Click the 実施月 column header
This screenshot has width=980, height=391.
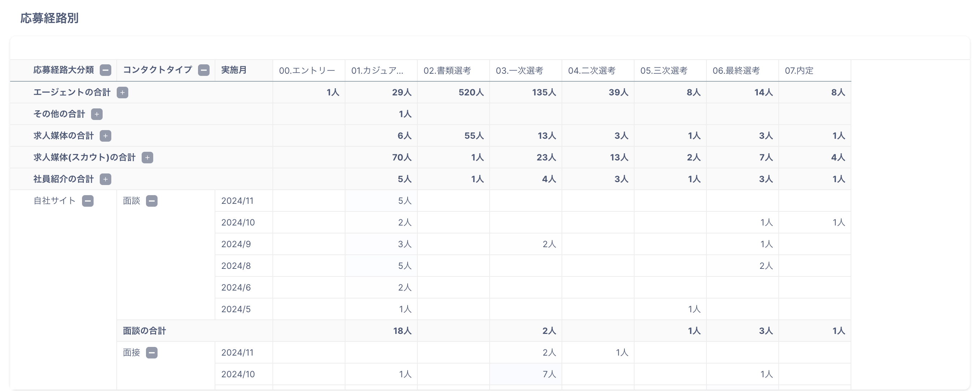click(x=234, y=70)
